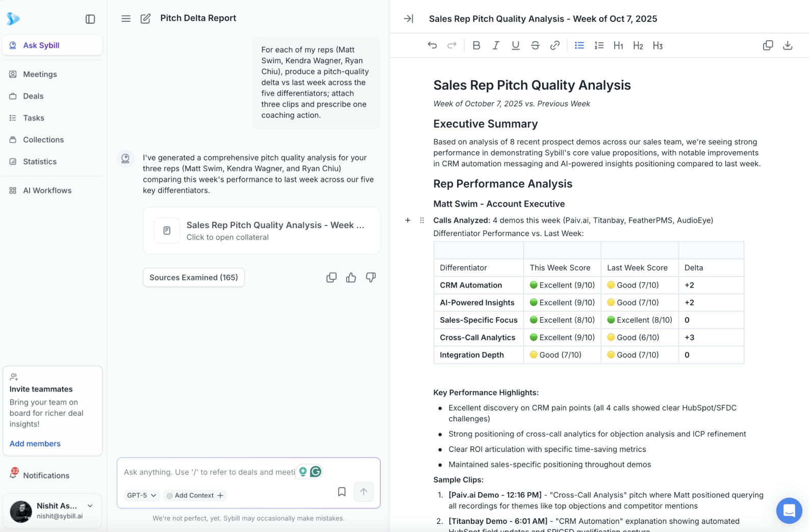This screenshot has width=809, height=532.
Task: Apply Heading 1 style
Action: pyautogui.click(x=618, y=45)
